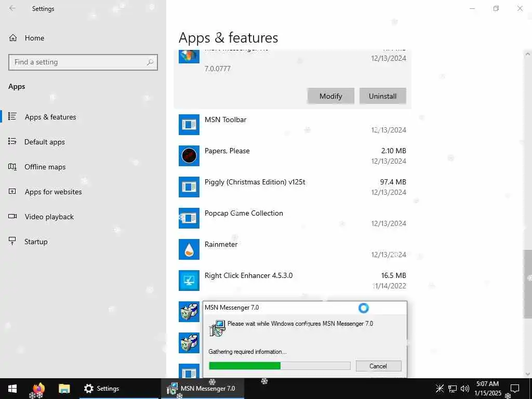Select the MSN Messenger butterfly icon
Viewport: 532px width, 399px height.
click(x=189, y=56)
